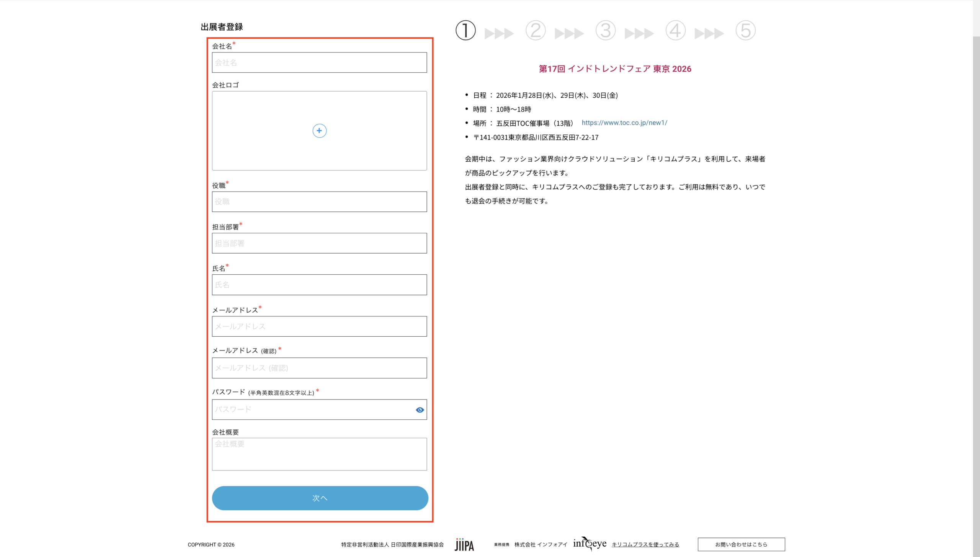The height and width of the screenshot is (557, 980).
Task: Click the plus icon to upload logo
Action: 319,131
